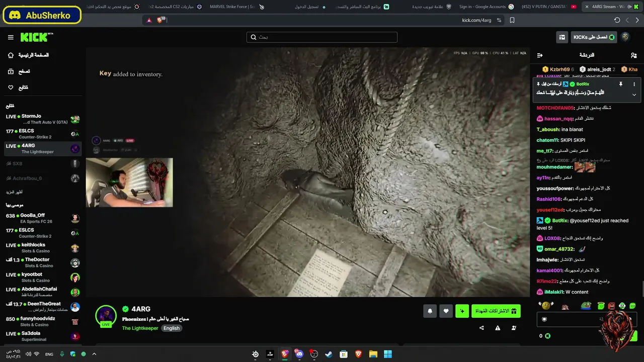Open the Browse icon in sidebar

pyautogui.click(x=11, y=71)
